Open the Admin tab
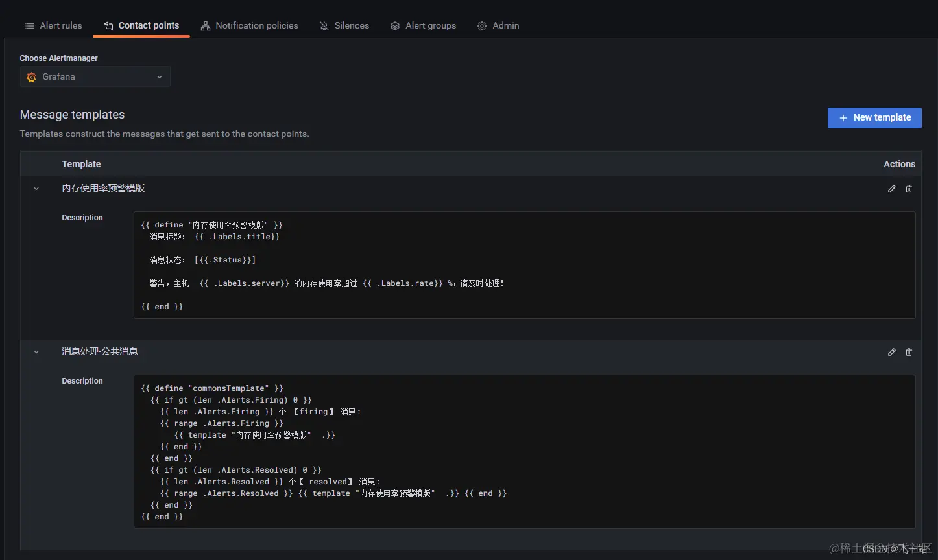Image resolution: width=938 pixels, height=560 pixels. pyautogui.click(x=498, y=25)
